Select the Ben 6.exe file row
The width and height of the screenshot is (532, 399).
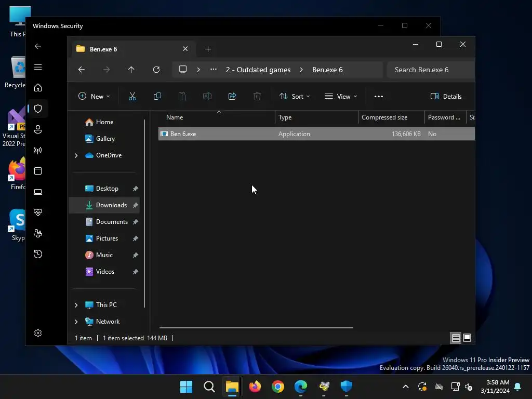[x=316, y=134]
